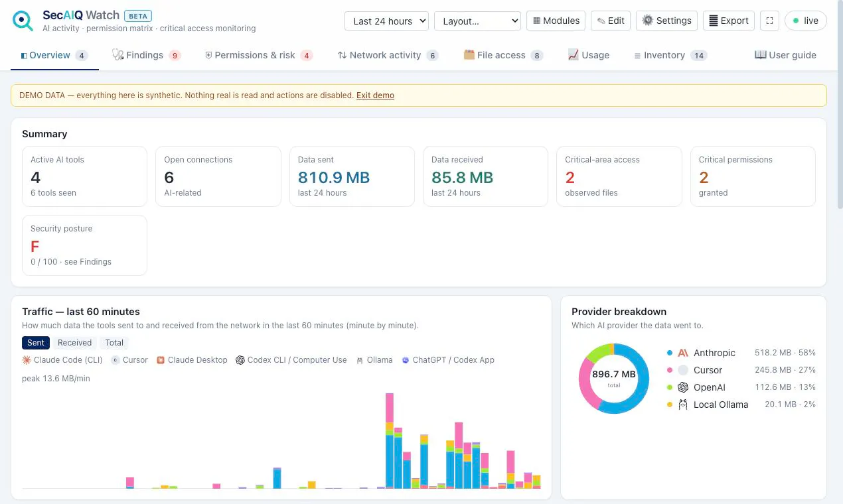Click the list icon on Inventory tab
Screen dimensions: 843x504
coord(637,56)
